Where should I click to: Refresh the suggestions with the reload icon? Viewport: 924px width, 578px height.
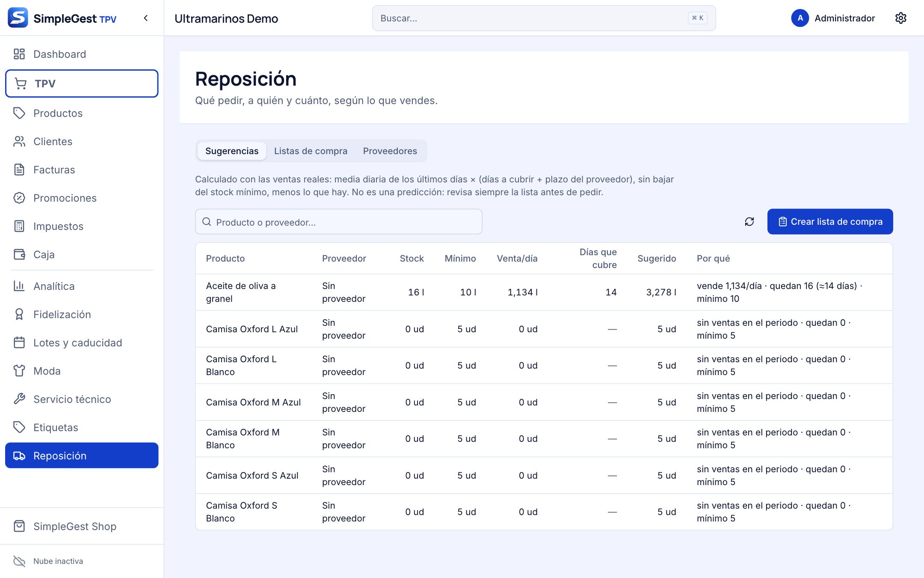click(x=749, y=222)
